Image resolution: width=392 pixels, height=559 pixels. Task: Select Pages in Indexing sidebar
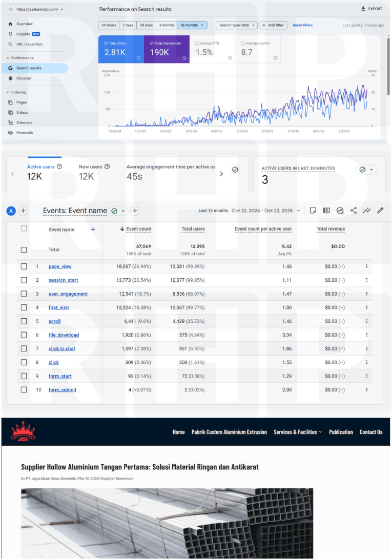pyautogui.click(x=22, y=102)
